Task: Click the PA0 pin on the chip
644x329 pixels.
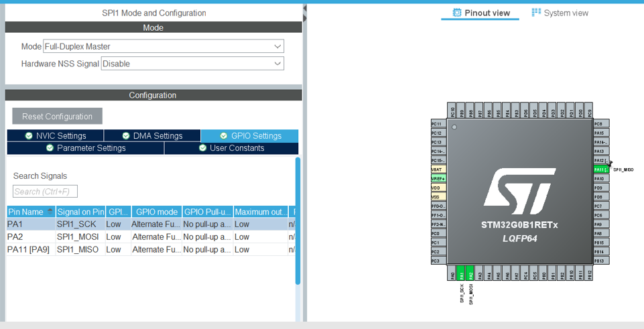Action: [453, 273]
